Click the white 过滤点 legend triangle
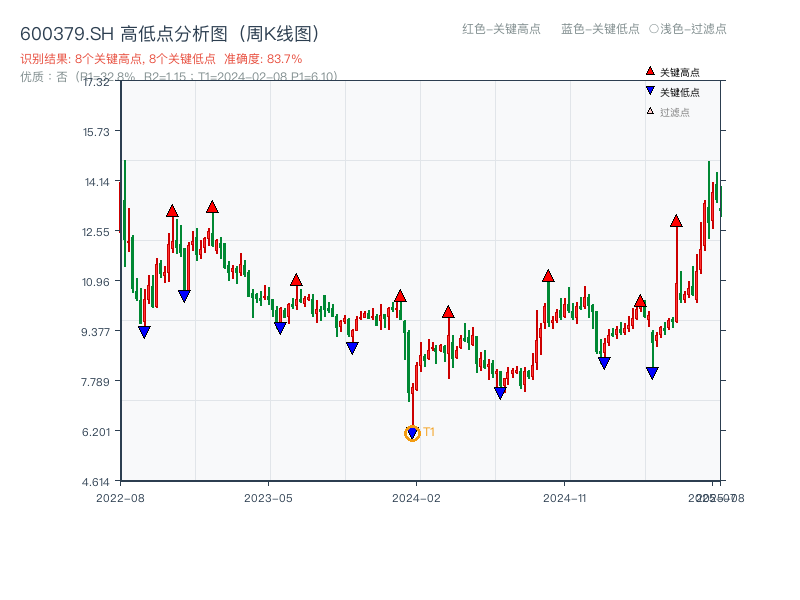This screenshot has height=600, width=800. coord(650,112)
